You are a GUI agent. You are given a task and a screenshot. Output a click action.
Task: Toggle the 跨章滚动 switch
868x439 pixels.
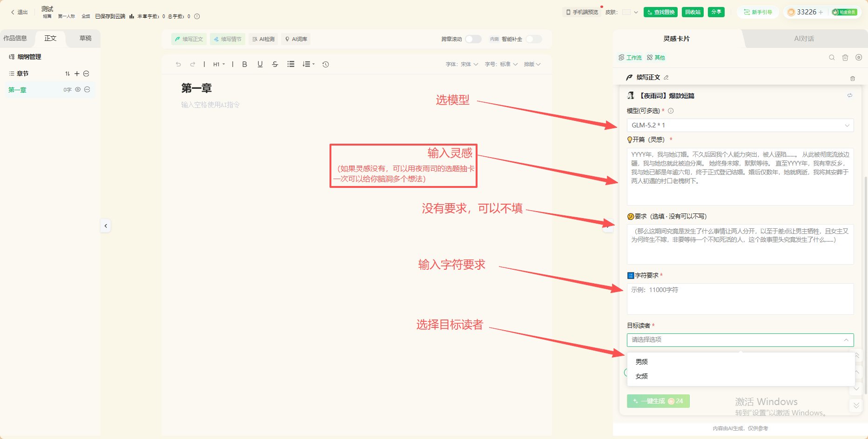click(x=473, y=39)
